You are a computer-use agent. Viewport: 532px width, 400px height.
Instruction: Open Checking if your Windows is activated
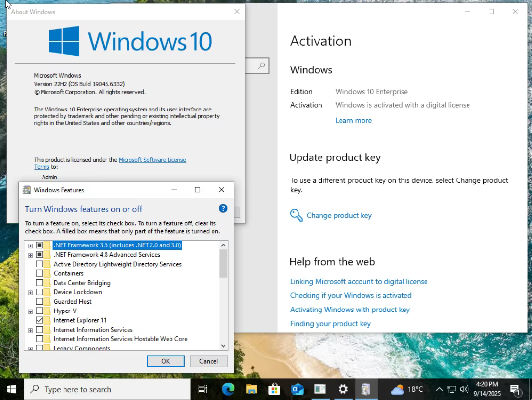[x=351, y=295]
